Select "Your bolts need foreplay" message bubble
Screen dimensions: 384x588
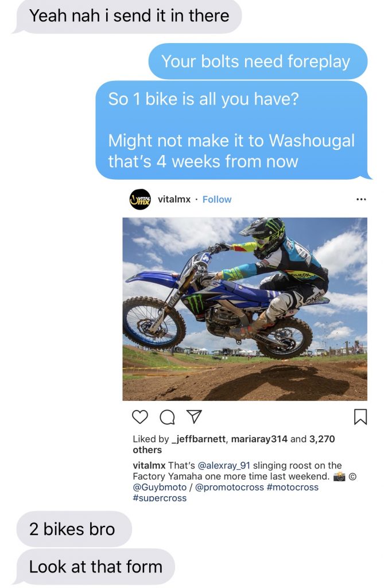[258, 61]
